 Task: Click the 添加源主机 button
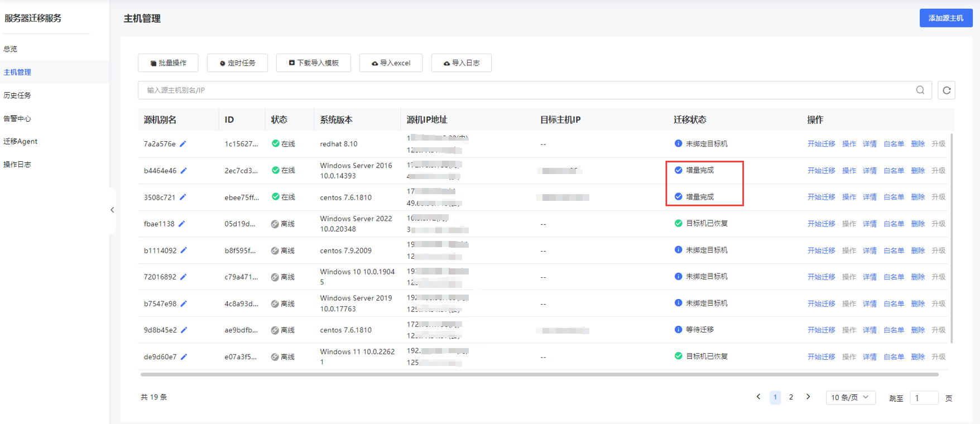point(946,18)
